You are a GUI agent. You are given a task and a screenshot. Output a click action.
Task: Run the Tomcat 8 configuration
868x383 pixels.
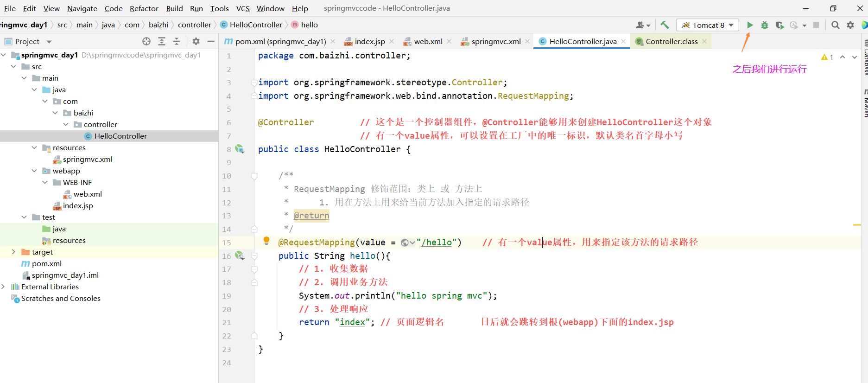coord(750,25)
